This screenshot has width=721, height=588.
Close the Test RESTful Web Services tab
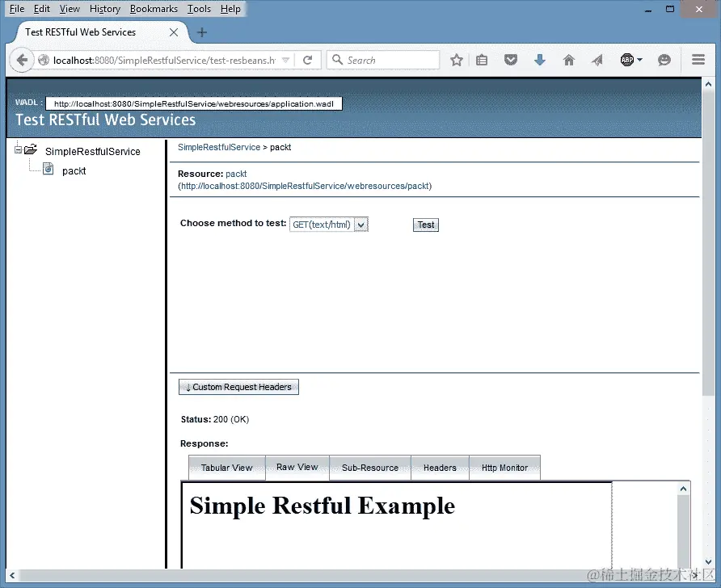click(173, 32)
